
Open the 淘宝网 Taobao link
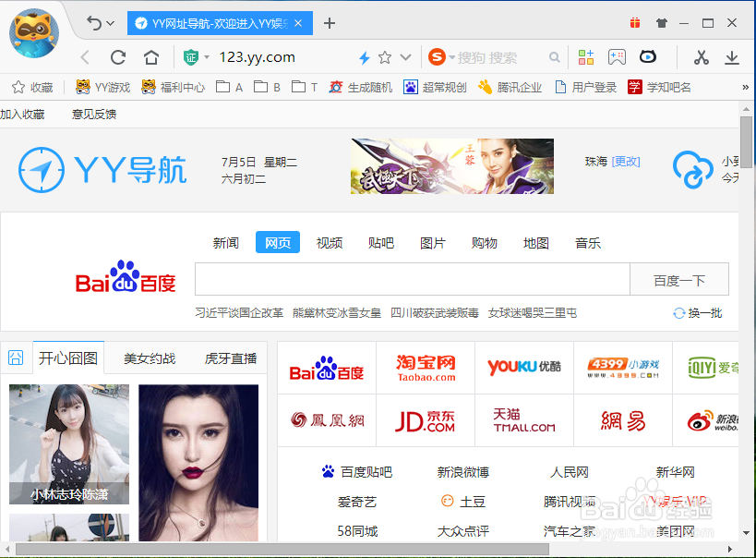pos(425,367)
